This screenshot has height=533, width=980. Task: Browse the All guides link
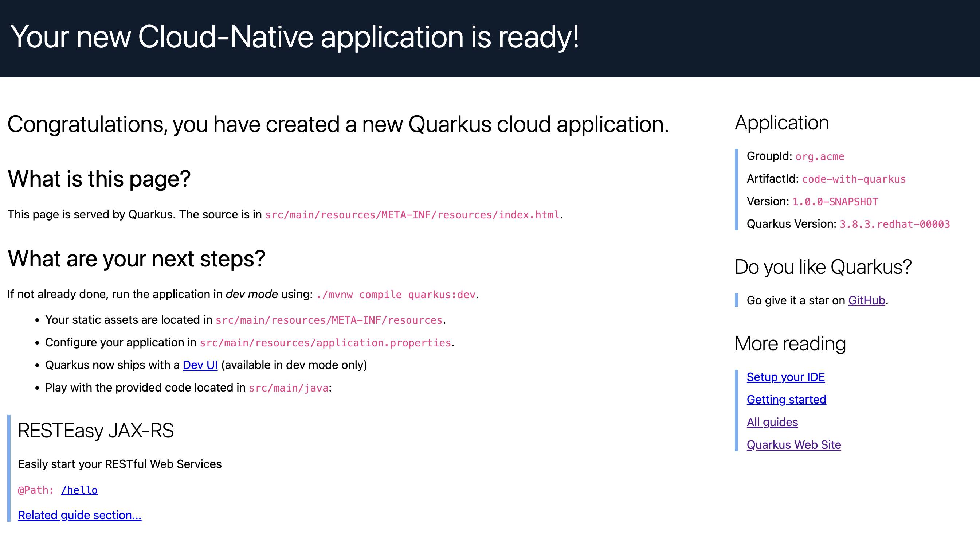click(x=772, y=422)
